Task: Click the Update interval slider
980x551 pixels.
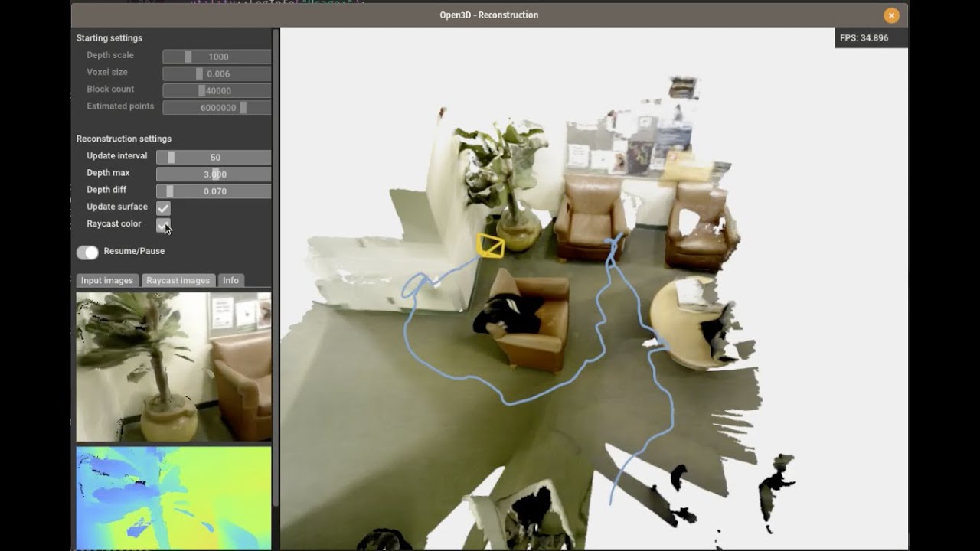Action: click(214, 157)
